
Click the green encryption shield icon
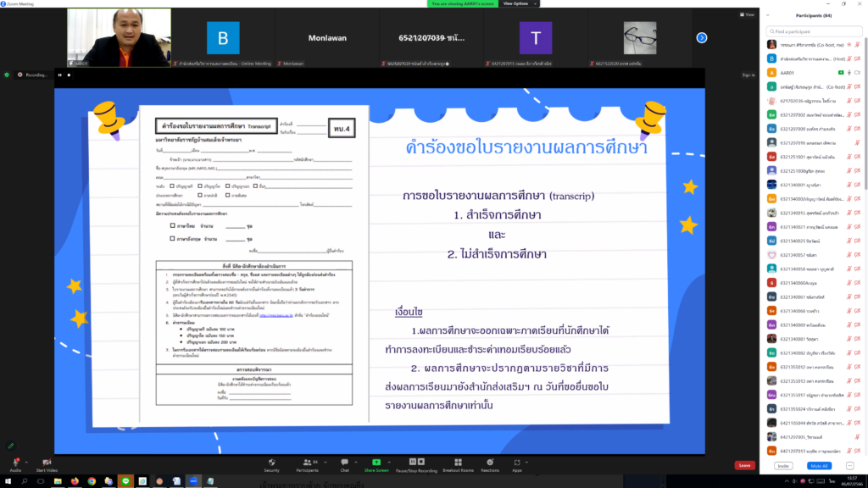point(7,75)
